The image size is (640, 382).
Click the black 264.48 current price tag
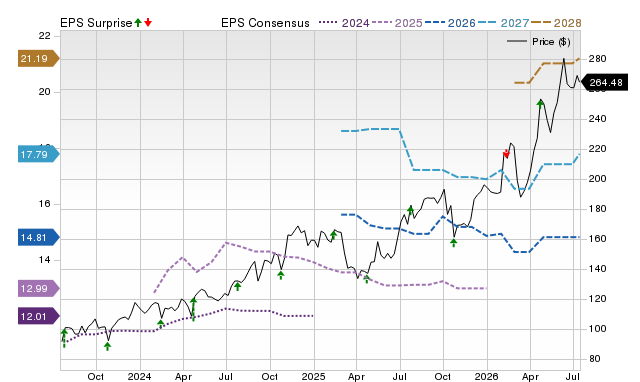[x=604, y=82]
